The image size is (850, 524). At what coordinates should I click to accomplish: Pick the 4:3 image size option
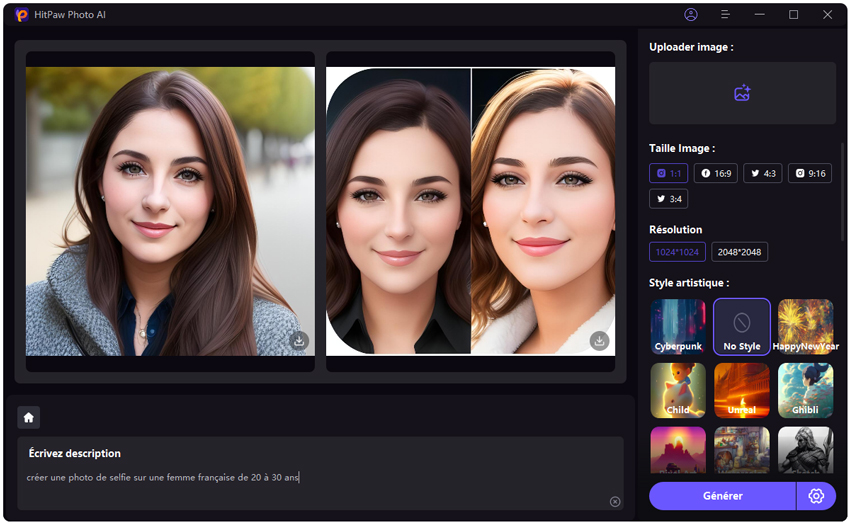coord(762,173)
